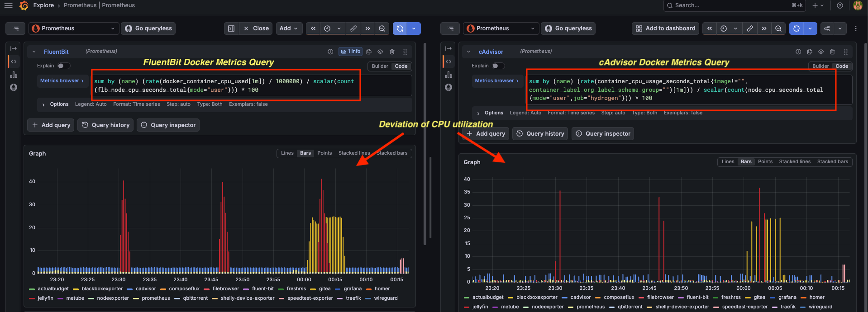Open share dropdown arrow in right pane
Viewport: 868px width, 312px height.
(x=840, y=28)
